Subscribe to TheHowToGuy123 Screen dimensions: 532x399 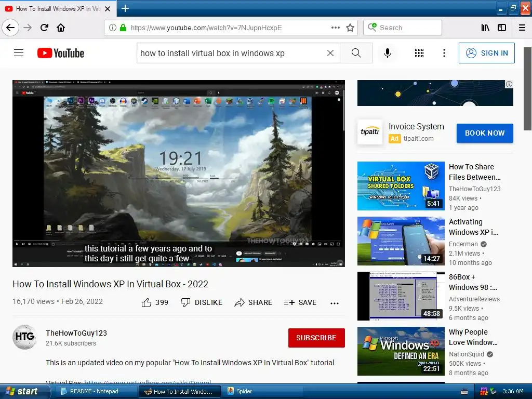(316, 338)
